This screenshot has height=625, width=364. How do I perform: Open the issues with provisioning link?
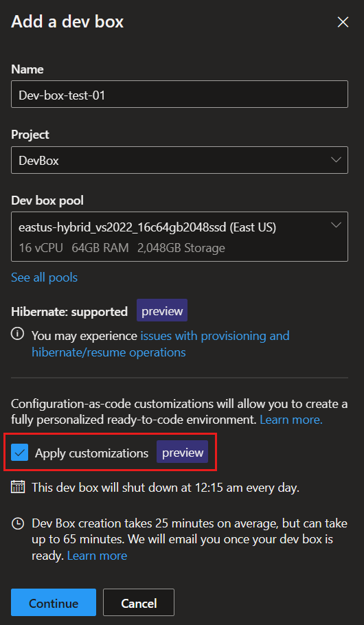pos(161,344)
